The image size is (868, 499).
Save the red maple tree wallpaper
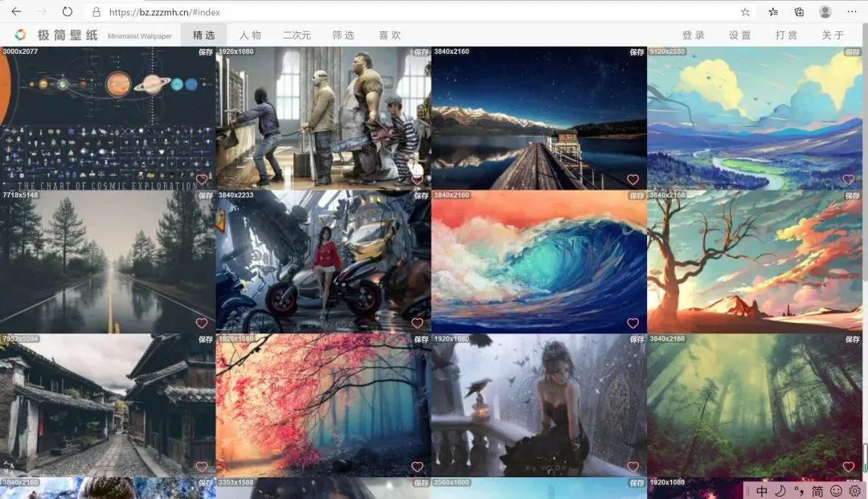421,339
